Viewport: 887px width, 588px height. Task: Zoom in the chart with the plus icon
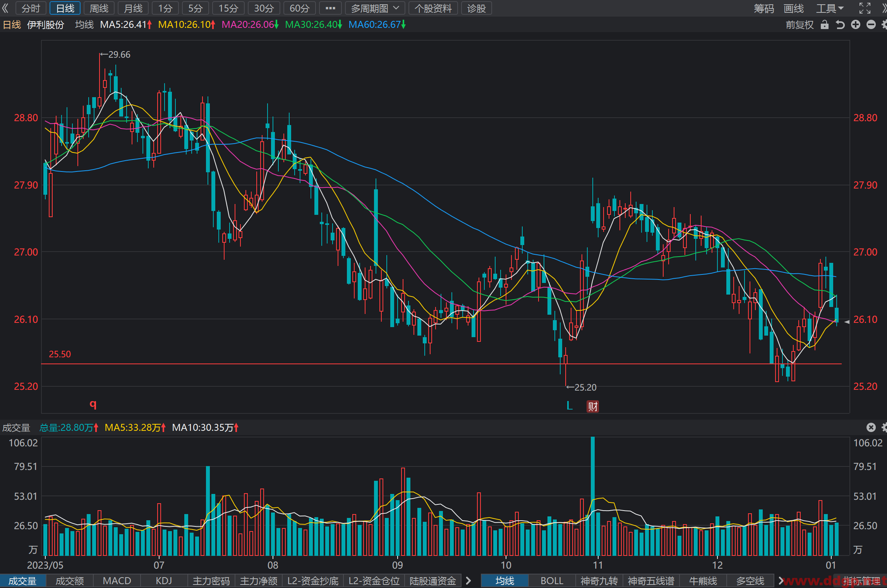[x=856, y=25]
